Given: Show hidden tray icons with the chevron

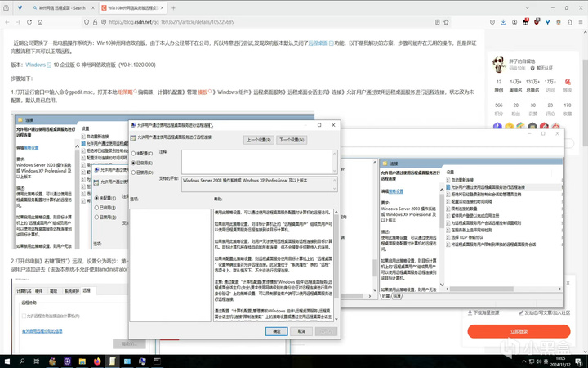Looking at the screenshot, I should [x=523, y=361].
